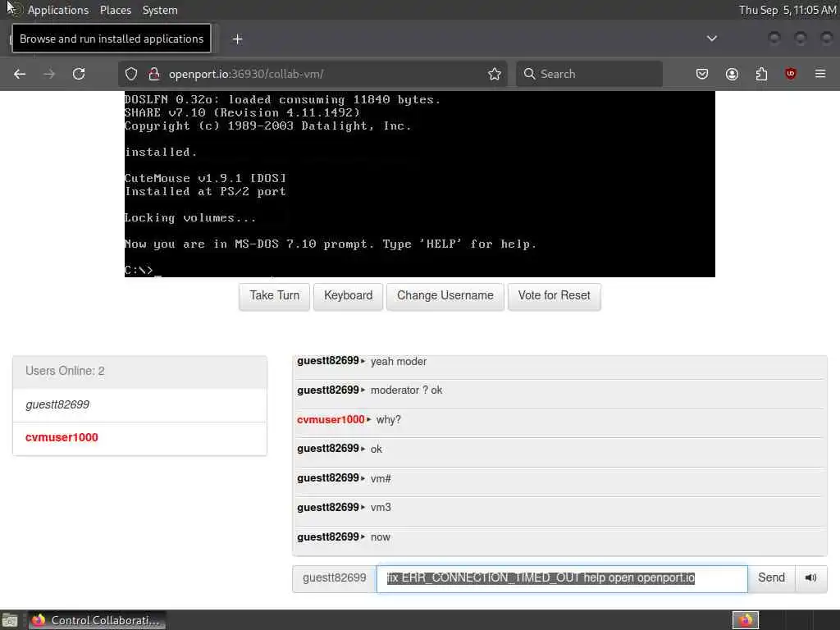Reload the current page
840x630 pixels.
point(79,74)
